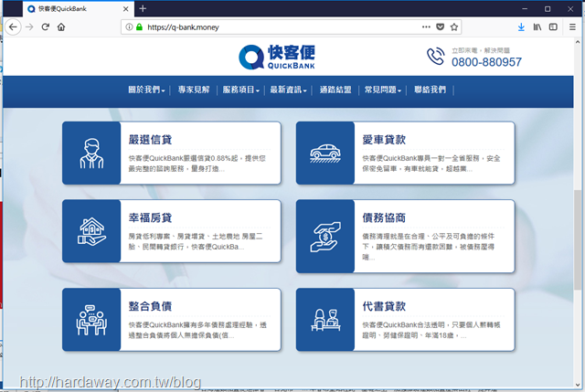585x392 pixels.
Task: Expand the 關於我們 dropdown menu
Action: click(146, 90)
